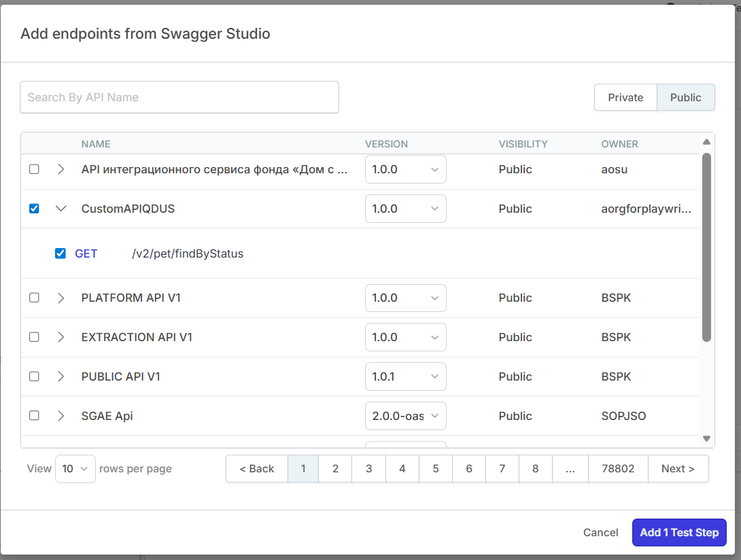This screenshot has height=560, width=741.
Task: Check the checkbox for API интеграционного сервиса
Action: pyautogui.click(x=34, y=169)
